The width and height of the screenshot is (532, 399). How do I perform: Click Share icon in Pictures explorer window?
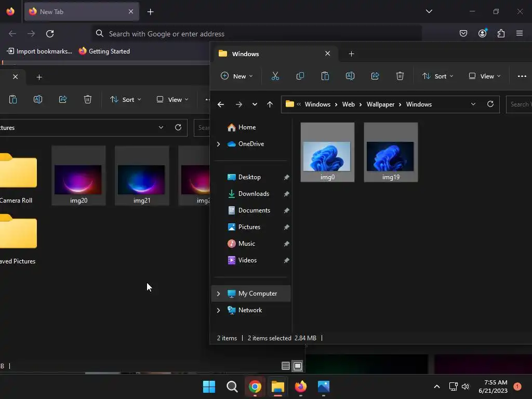(x=63, y=99)
